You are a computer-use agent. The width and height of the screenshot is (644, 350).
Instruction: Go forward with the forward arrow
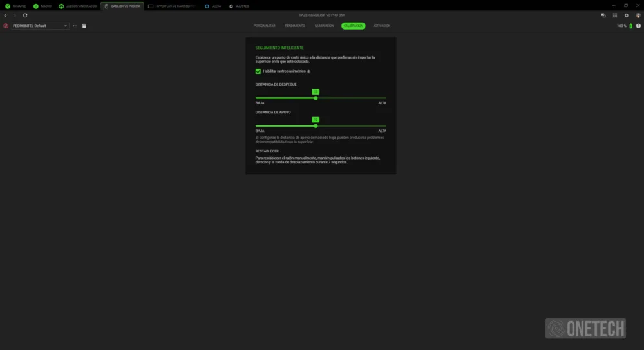15,15
